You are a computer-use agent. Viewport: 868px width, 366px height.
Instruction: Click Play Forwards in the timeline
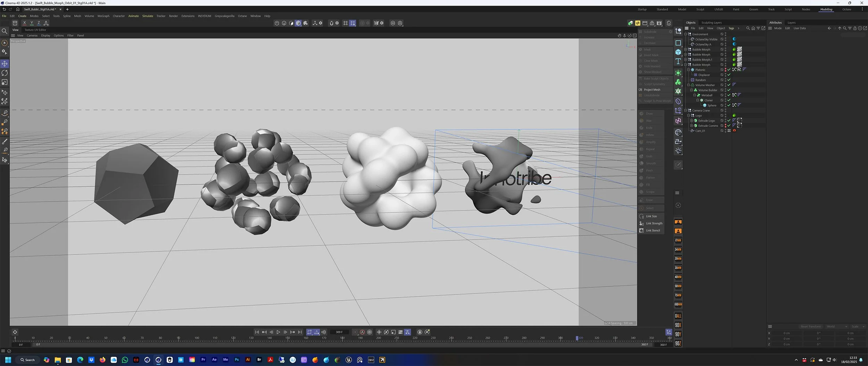[x=278, y=332]
